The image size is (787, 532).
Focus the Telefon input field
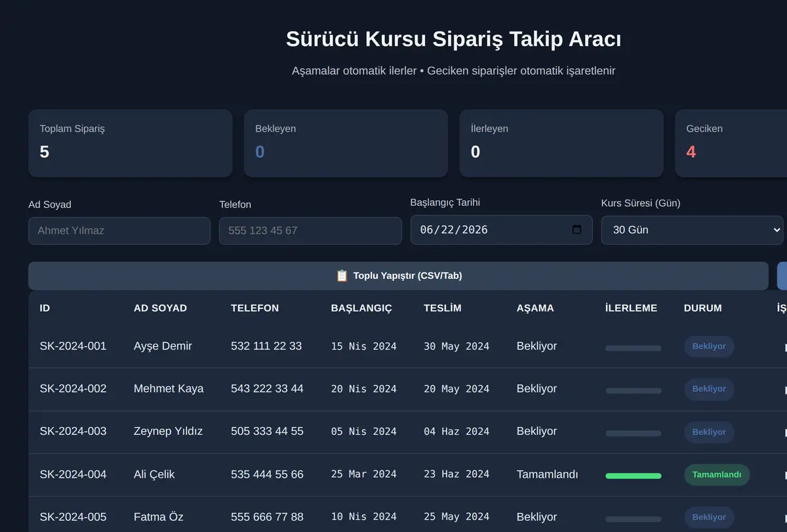[310, 231]
